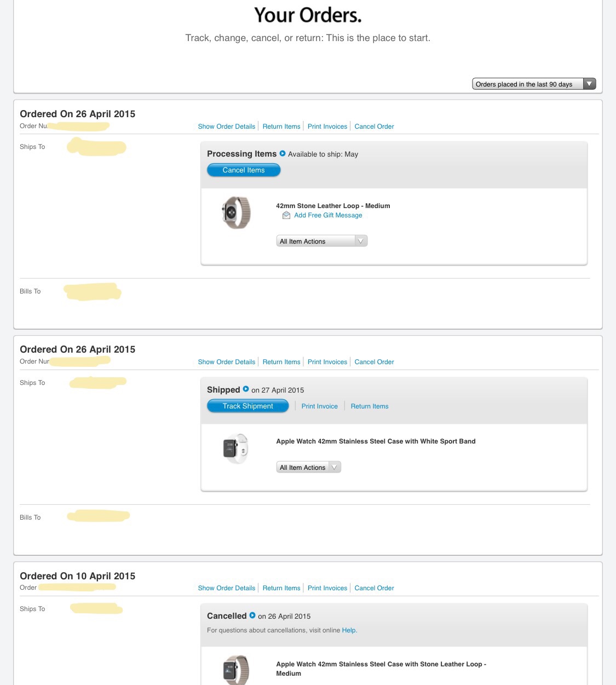Viewport: 616px width, 685px height.
Task: Open Print Invoices for the 10 April order
Action: coord(327,588)
